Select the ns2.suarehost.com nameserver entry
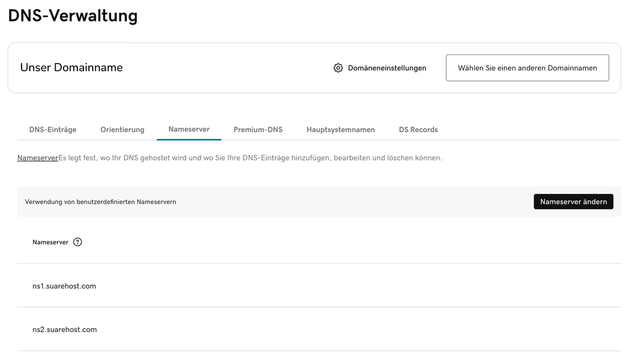This screenshot has width=633, height=364. tap(64, 329)
